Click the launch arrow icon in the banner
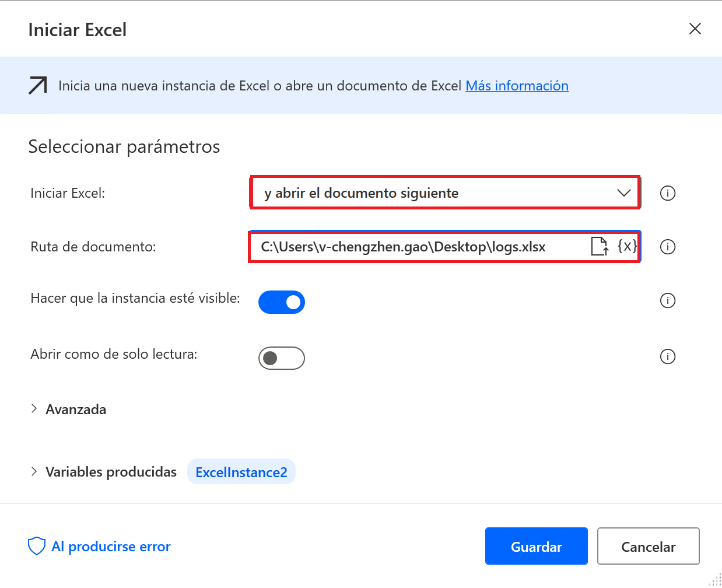 [37, 85]
